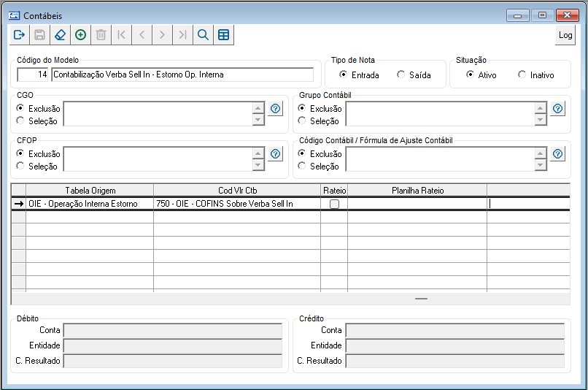
Task: Go to last record arrow icon
Action: [x=182, y=35]
